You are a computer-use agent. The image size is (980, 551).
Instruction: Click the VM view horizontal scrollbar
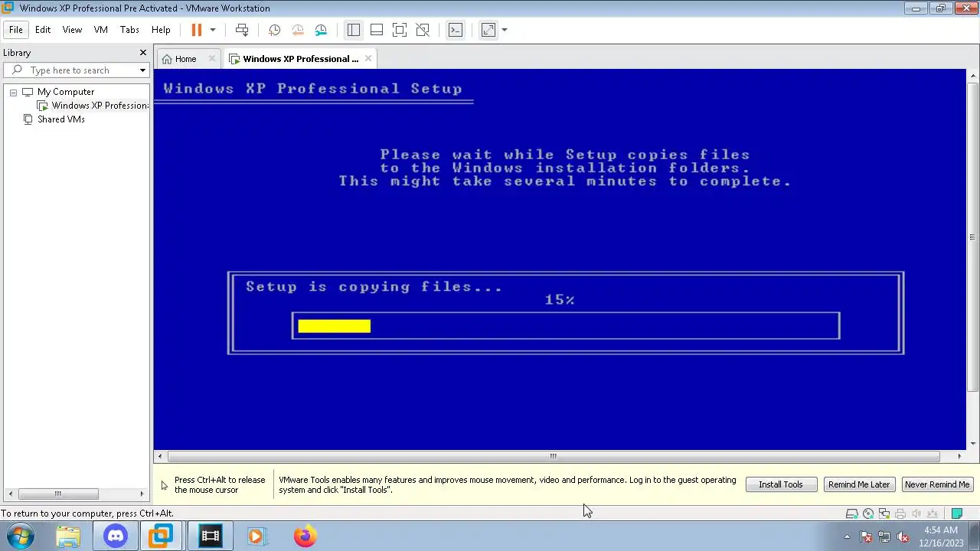(x=553, y=456)
